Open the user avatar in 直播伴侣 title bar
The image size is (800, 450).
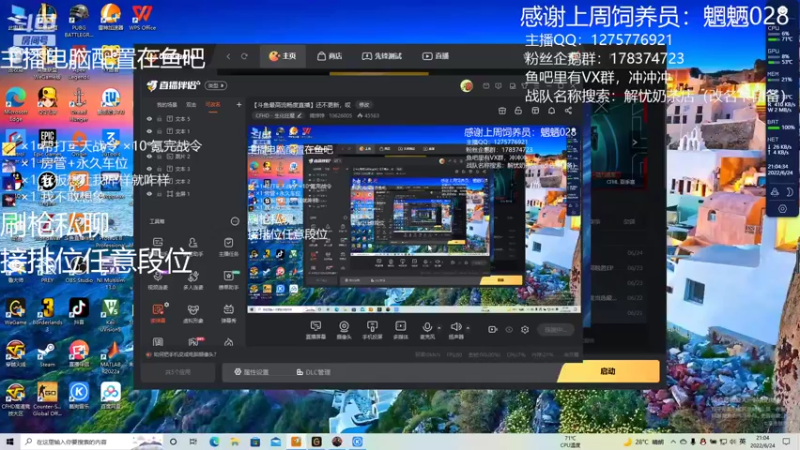click(x=466, y=86)
